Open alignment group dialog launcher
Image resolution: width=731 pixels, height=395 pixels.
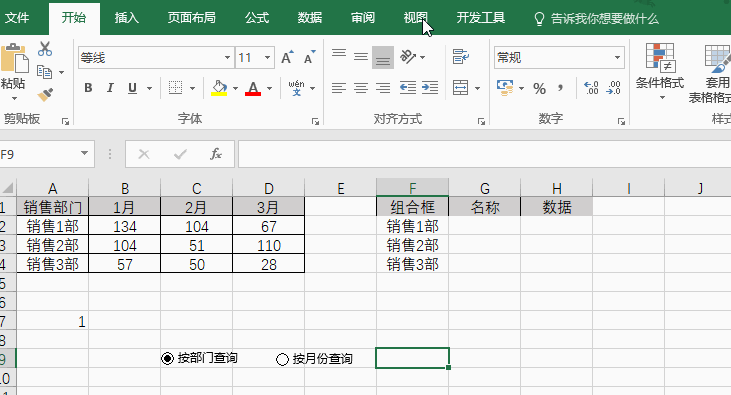(x=481, y=121)
